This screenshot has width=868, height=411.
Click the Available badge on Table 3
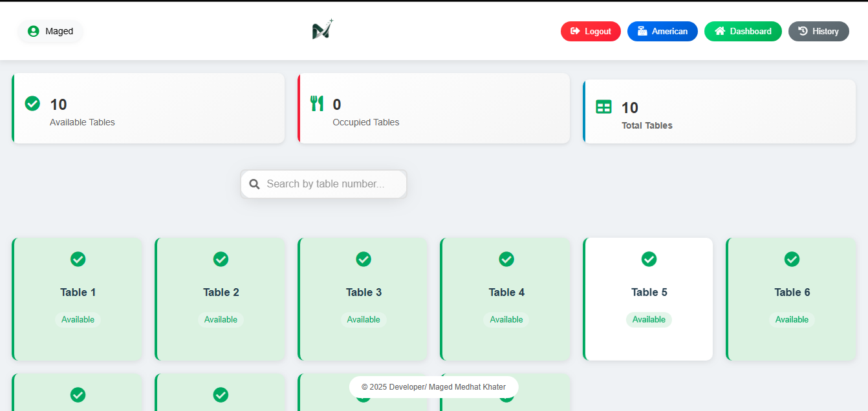pos(363,320)
